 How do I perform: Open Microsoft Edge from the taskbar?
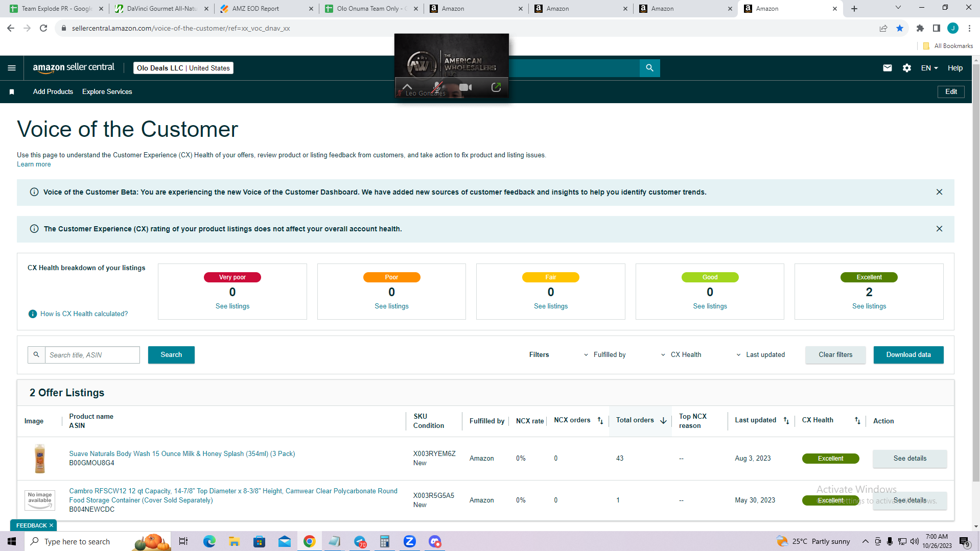209,541
